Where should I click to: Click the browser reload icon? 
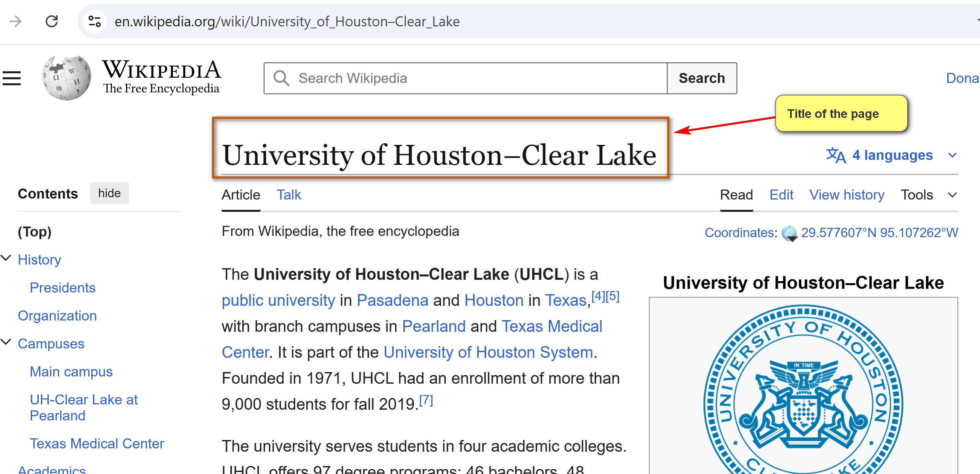(52, 21)
